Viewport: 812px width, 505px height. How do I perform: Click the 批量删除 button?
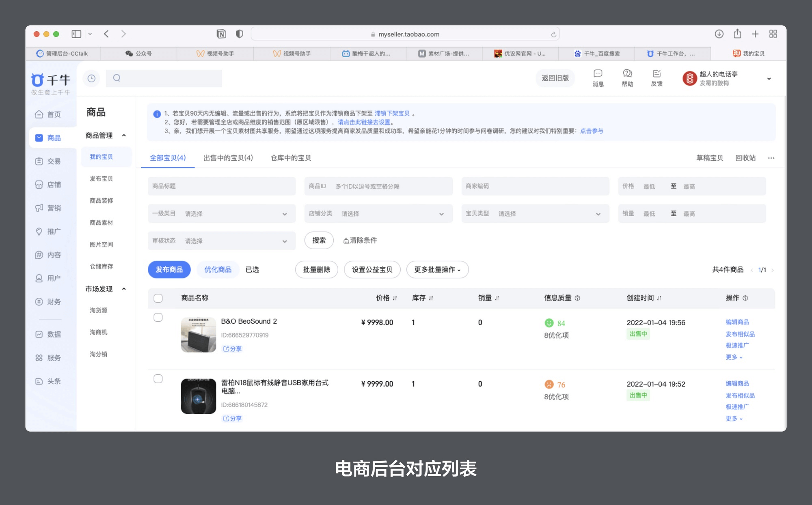[317, 270]
